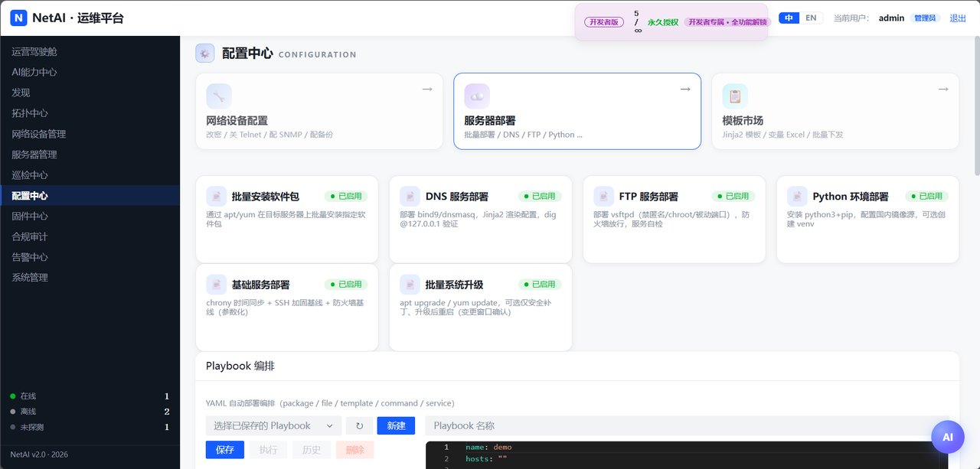
Task: Click the 执行 button
Action: pyautogui.click(x=269, y=450)
